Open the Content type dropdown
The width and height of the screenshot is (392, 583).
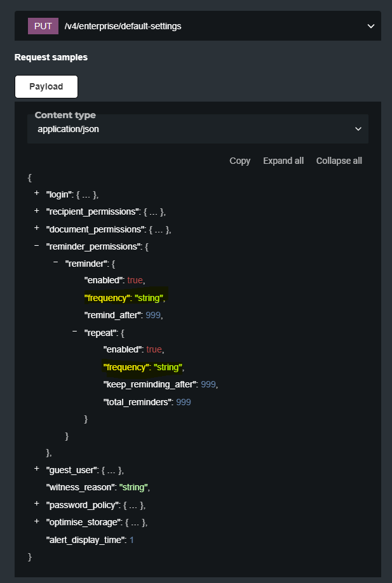coord(197,129)
